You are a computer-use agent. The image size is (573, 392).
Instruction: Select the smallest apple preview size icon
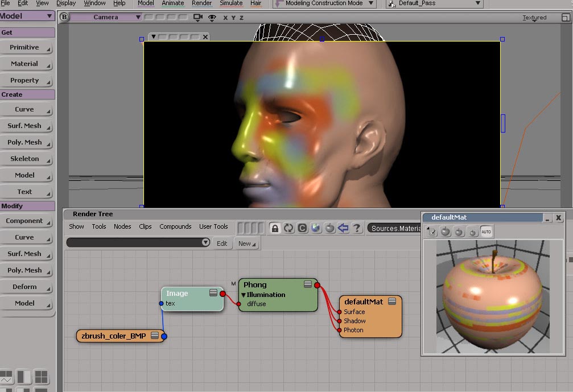point(473,232)
